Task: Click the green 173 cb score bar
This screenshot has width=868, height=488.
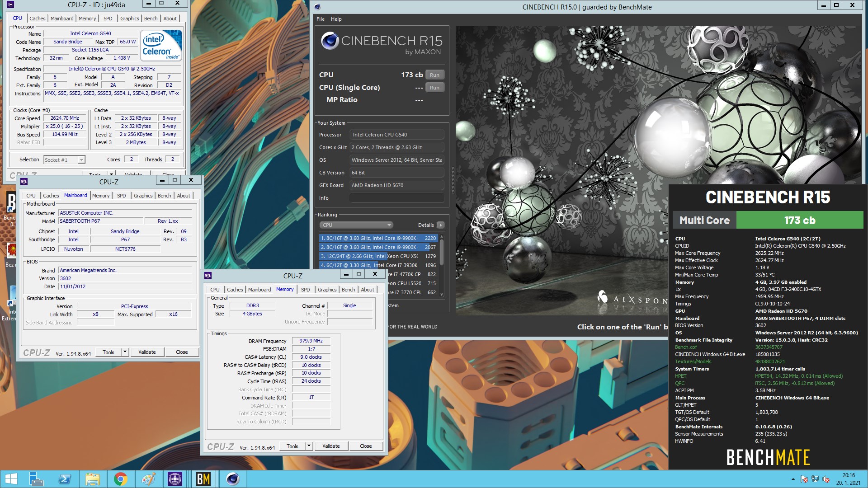Action: (x=799, y=220)
